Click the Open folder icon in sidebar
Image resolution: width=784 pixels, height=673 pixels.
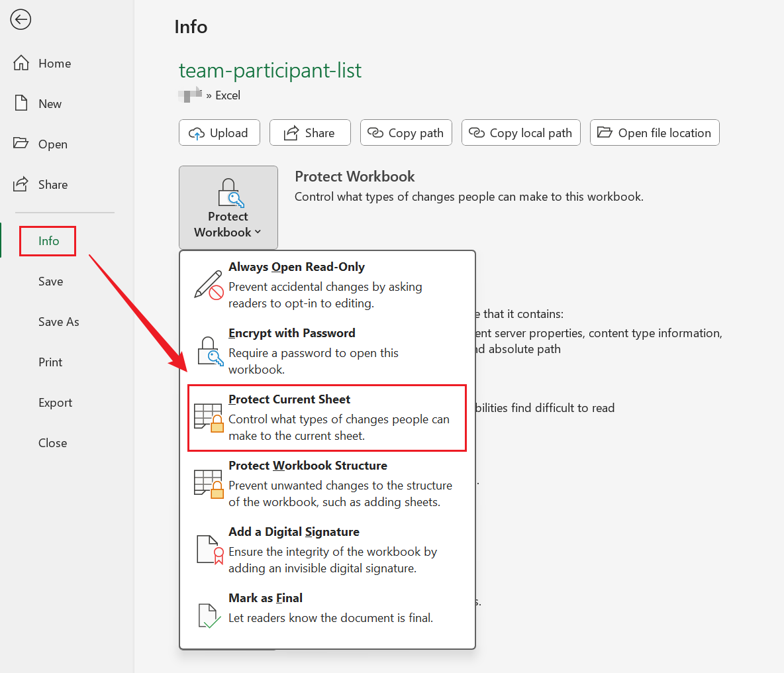click(x=21, y=144)
